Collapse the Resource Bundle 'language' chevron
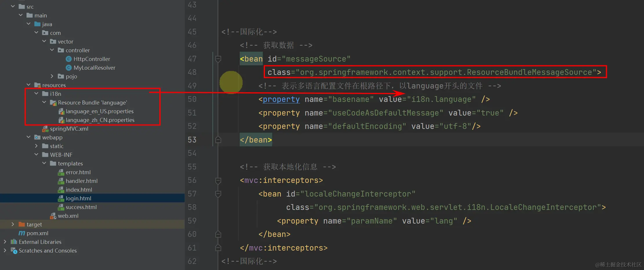 (x=44, y=102)
